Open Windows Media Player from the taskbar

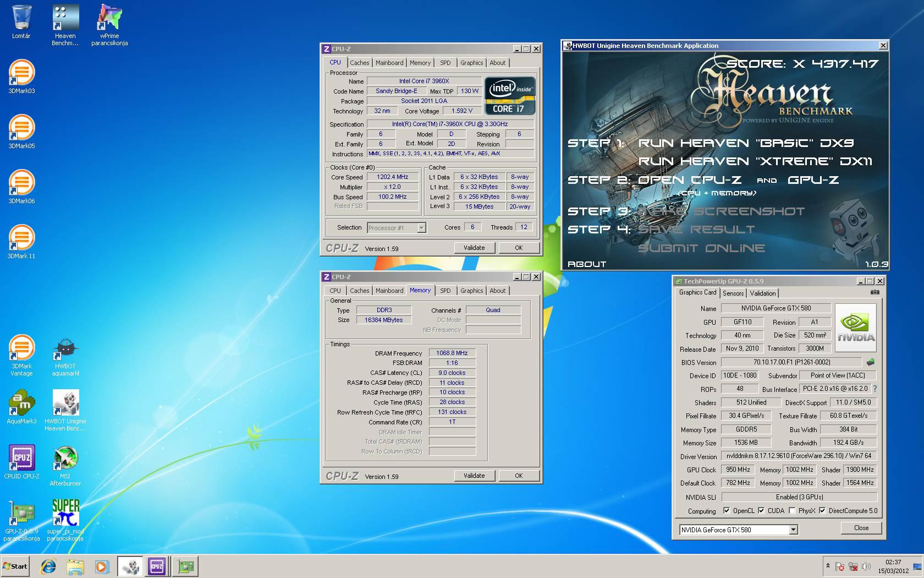click(x=102, y=566)
